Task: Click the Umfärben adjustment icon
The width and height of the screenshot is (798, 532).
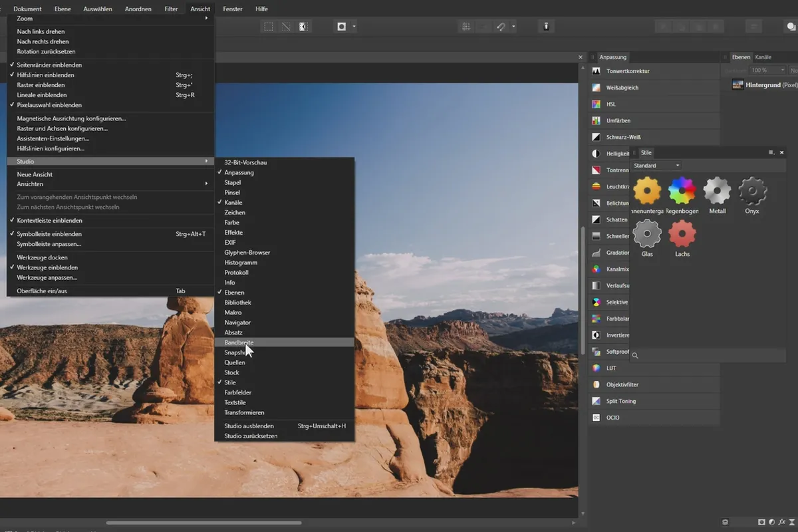Action: coord(597,120)
